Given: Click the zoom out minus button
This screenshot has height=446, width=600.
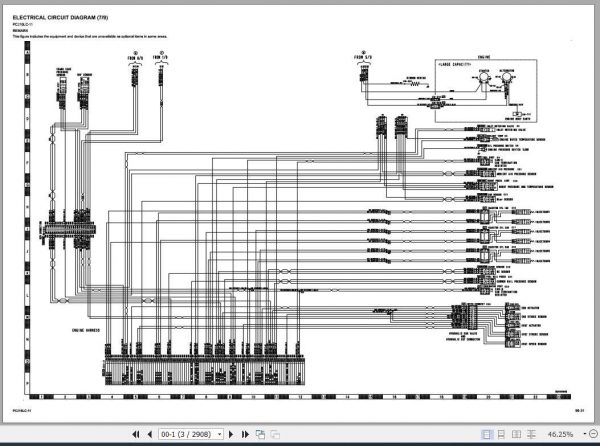Looking at the screenshot, I should click(x=593, y=434).
